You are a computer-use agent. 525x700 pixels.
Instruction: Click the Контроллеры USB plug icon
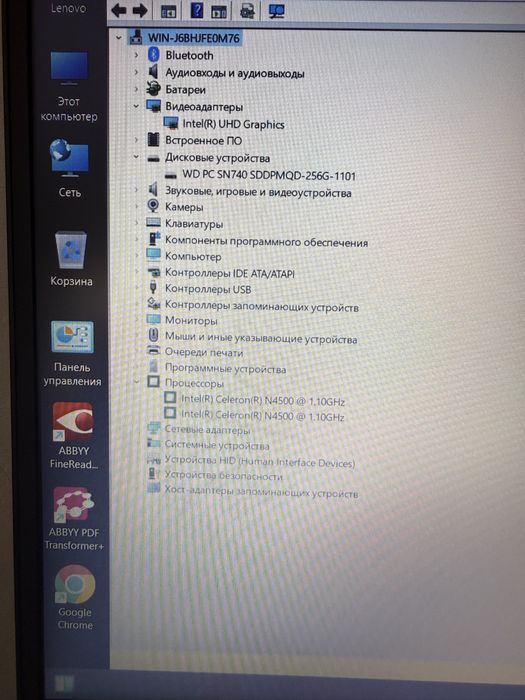point(153,288)
